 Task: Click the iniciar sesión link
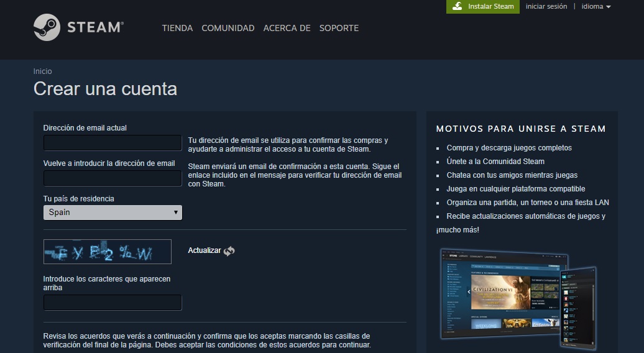tap(546, 7)
